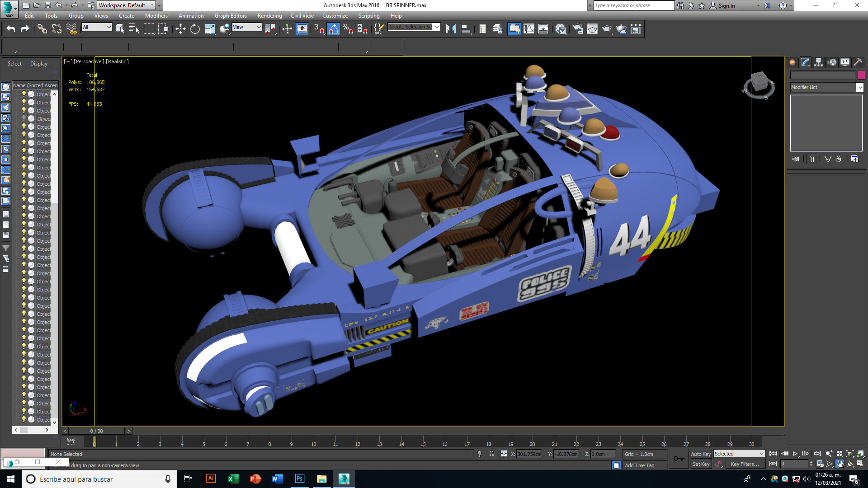Toggle Auto Key animation mode
The height and width of the screenshot is (488, 868).
pos(701,454)
